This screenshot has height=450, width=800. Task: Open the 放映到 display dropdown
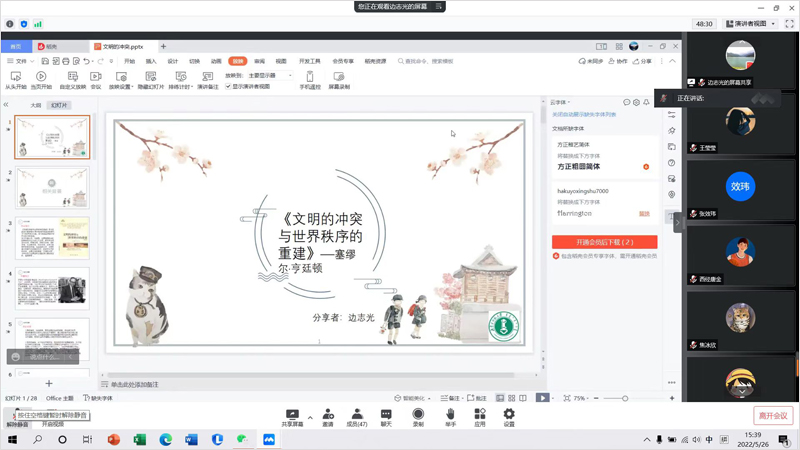click(x=270, y=75)
